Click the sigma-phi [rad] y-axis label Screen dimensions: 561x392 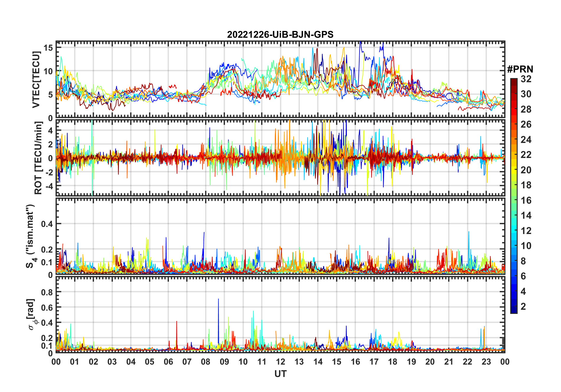32,314
